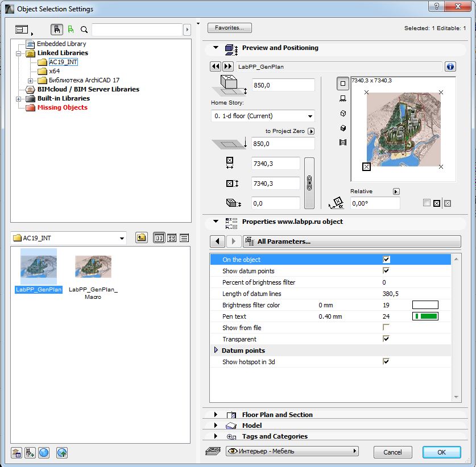
Task: Expand the Datum points parameter group
Action: tap(216, 350)
